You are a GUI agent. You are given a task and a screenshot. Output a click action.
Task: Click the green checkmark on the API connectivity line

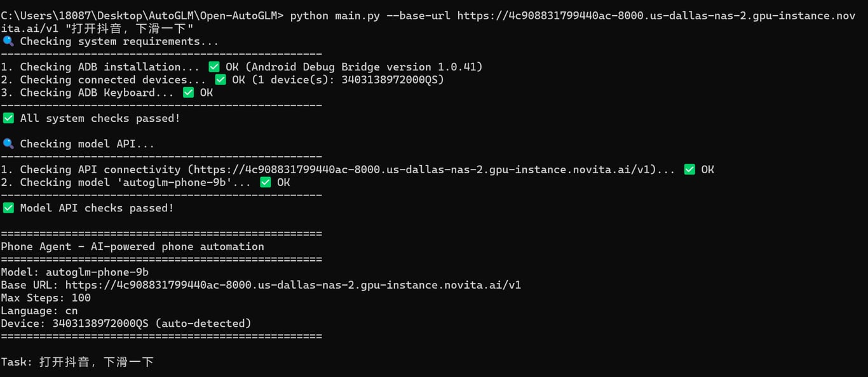(689, 169)
